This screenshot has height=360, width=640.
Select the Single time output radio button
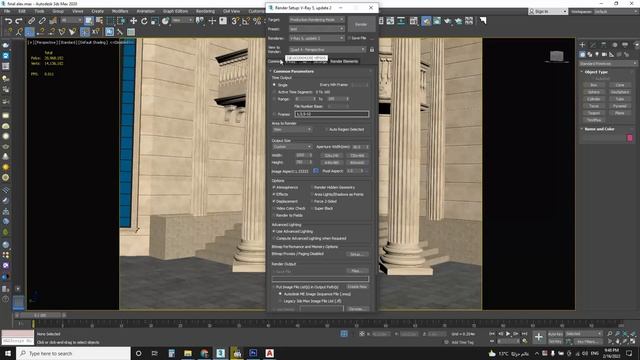click(x=274, y=85)
